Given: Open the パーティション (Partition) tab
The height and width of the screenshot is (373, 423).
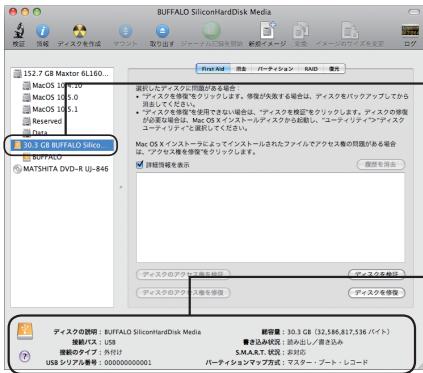Looking at the screenshot, I should (275, 69).
